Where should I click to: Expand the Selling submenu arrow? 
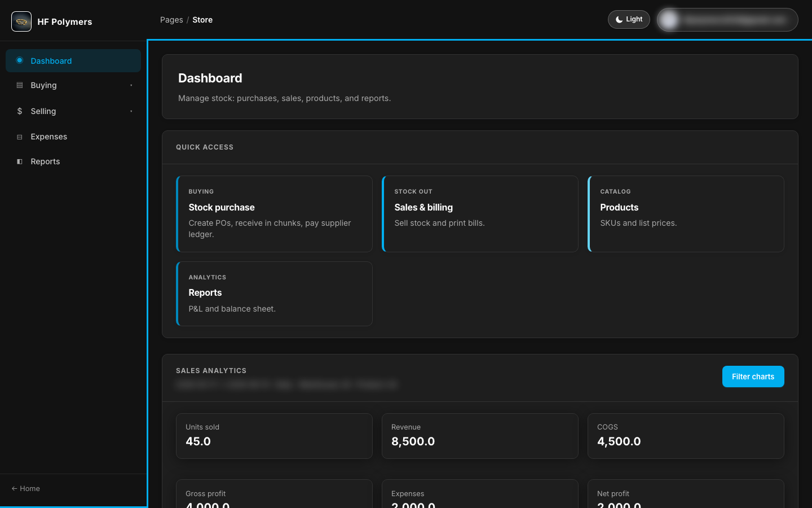131,111
